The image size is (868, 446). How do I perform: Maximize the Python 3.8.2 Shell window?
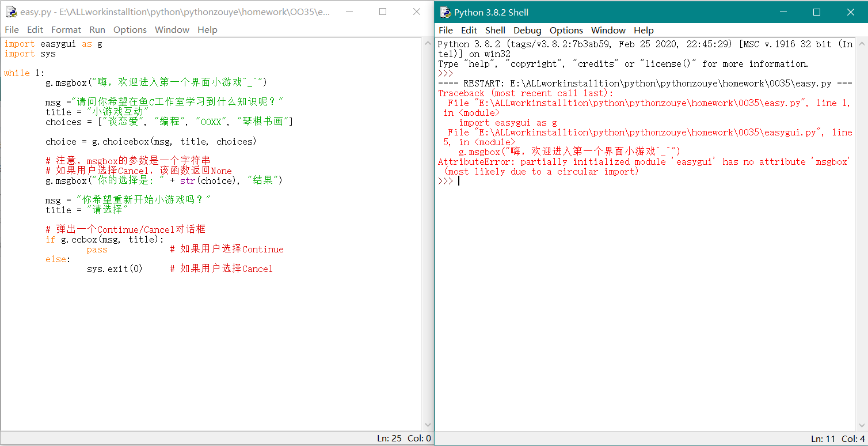tap(816, 12)
